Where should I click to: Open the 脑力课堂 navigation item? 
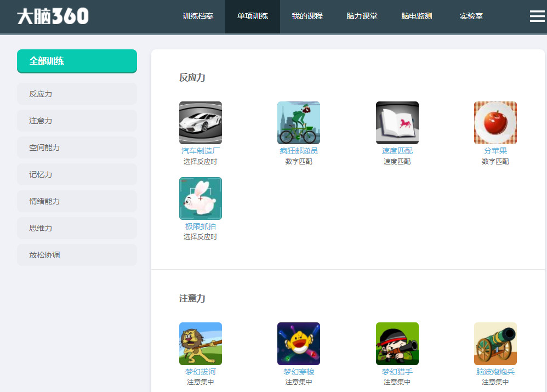click(x=362, y=16)
